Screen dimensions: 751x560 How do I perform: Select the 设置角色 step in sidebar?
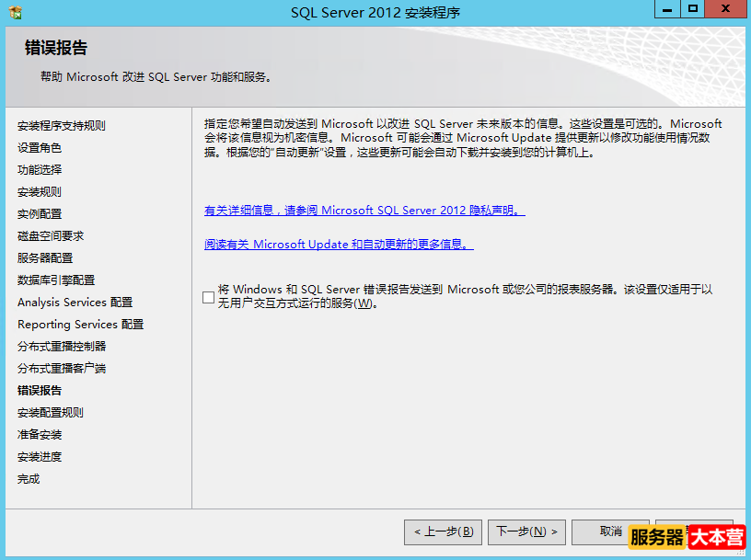coord(40,148)
